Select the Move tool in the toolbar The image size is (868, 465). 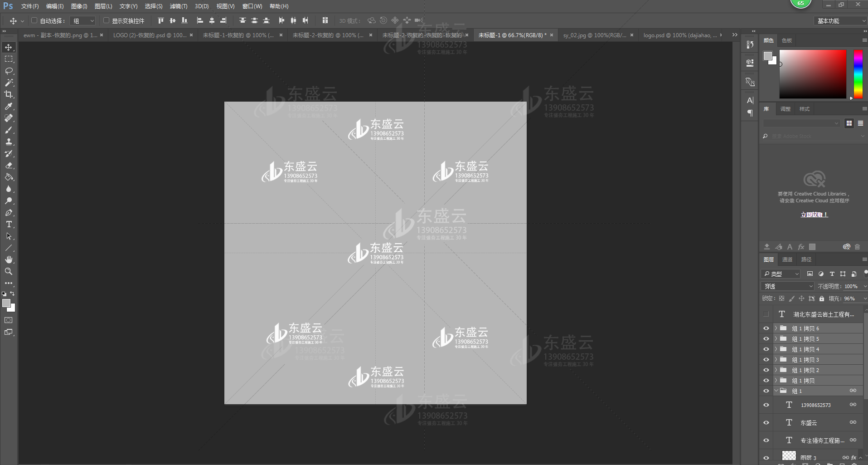[x=9, y=47]
